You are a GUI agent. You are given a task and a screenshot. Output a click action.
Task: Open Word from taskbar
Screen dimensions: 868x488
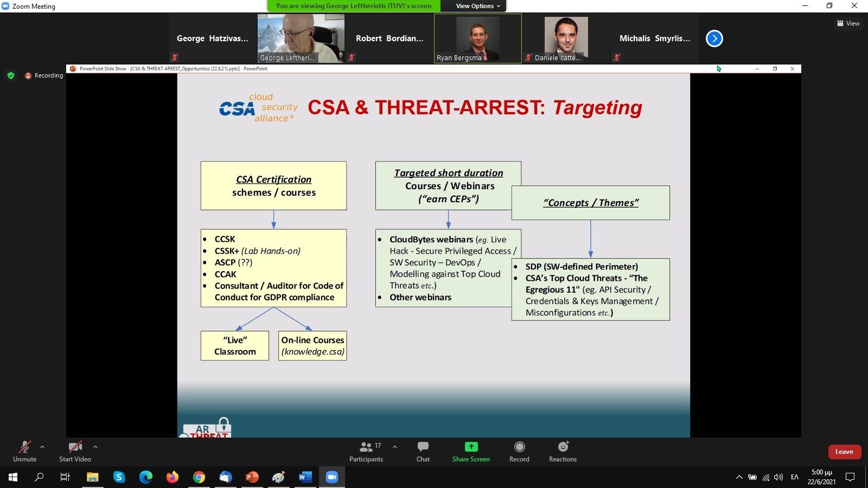(305, 477)
